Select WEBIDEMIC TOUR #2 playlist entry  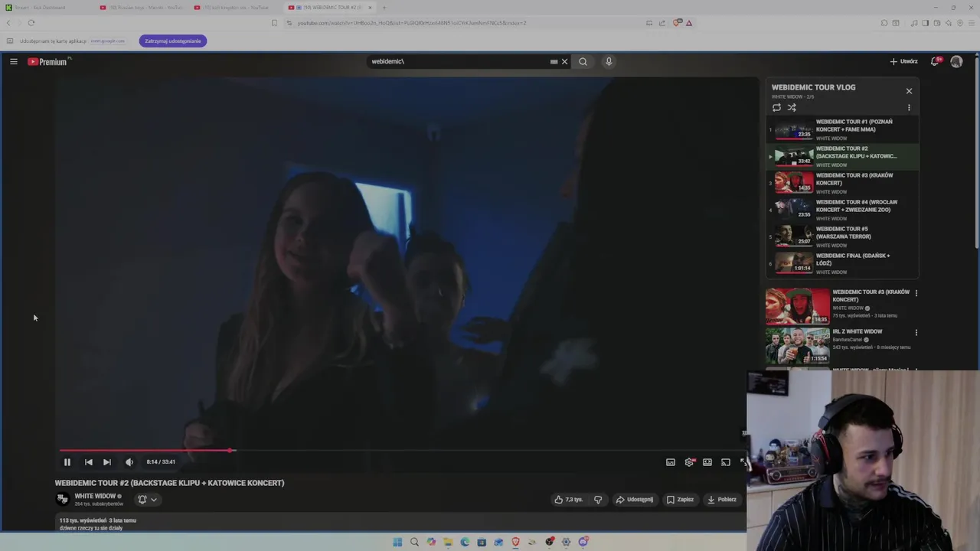[842, 156]
